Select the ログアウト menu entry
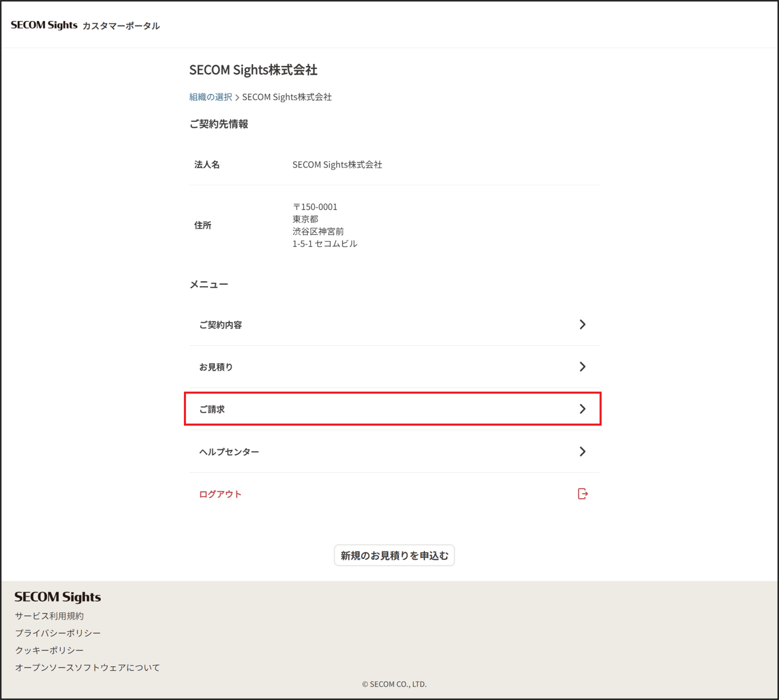The width and height of the screenshot is (779, 700). pos(394,494)
